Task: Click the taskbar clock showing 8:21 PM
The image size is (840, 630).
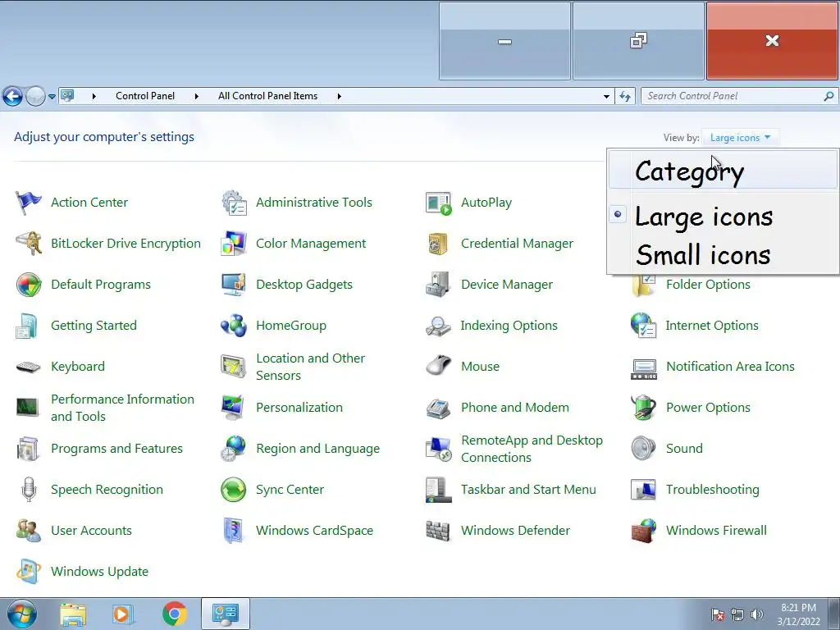Action: (798, 614)
